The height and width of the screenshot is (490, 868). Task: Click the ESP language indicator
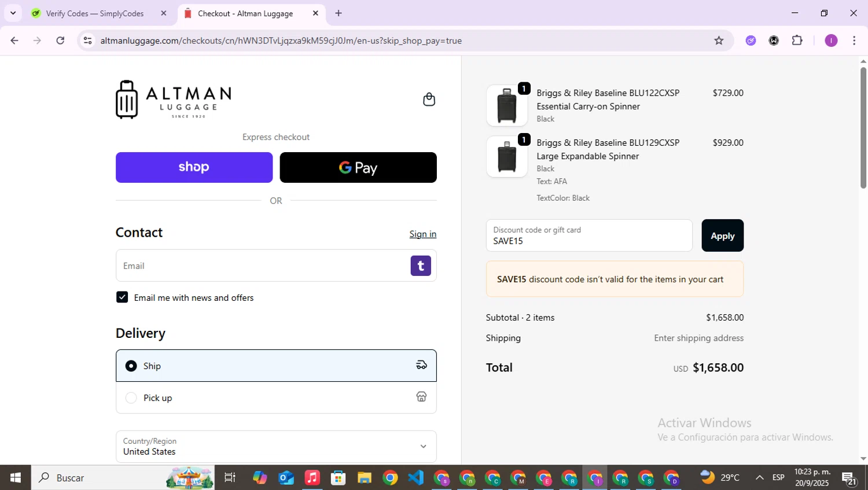(778, 478)
